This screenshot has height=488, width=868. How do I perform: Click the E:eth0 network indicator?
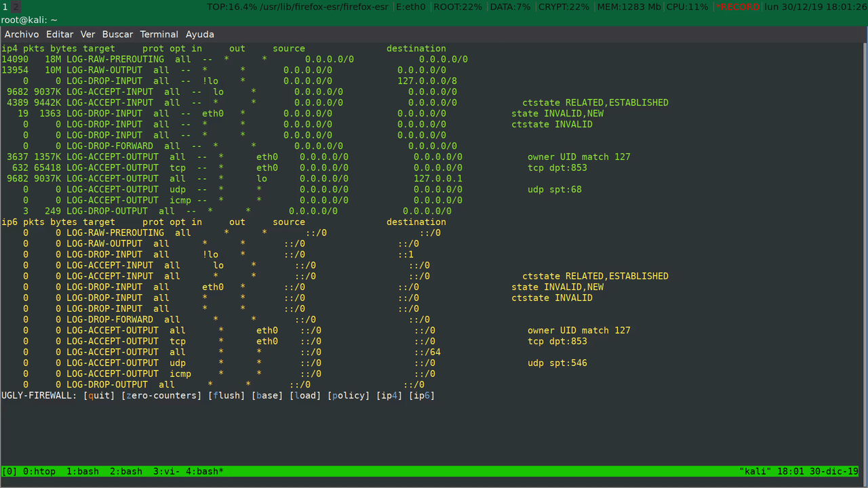(412, 7)
